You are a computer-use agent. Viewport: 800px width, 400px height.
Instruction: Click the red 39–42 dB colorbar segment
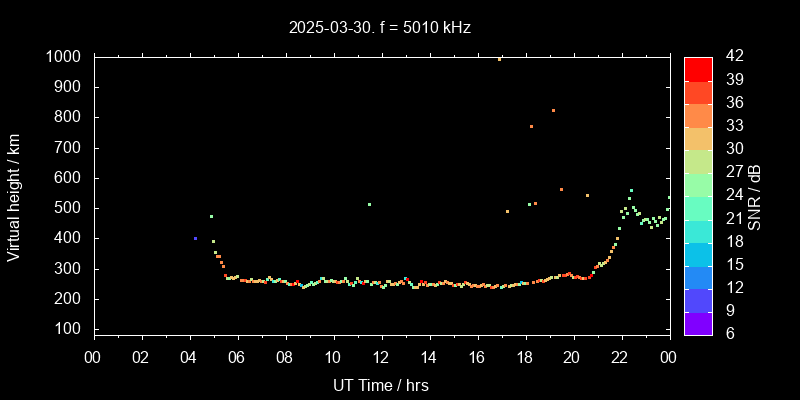pos(698,68)
